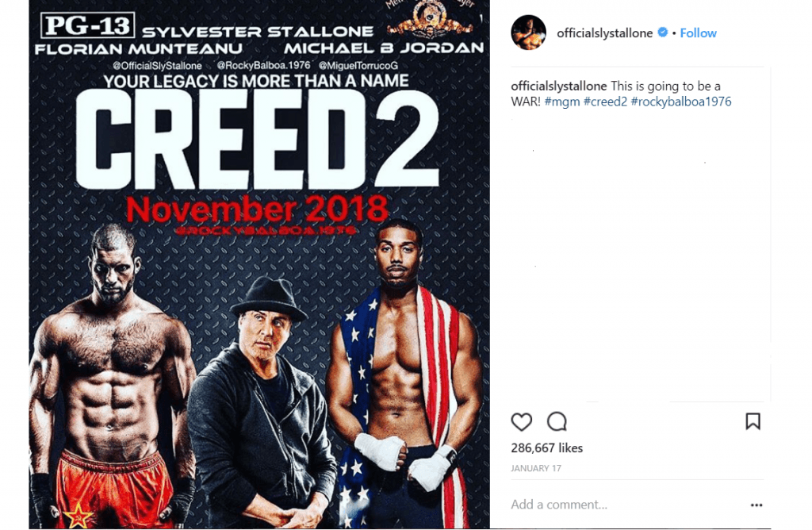Click the JANUARY 17 post date
The image size is (812, 530).
pos(536,468)
